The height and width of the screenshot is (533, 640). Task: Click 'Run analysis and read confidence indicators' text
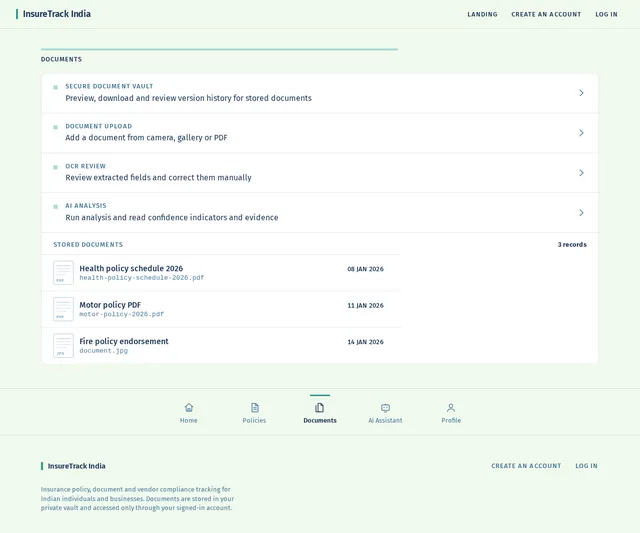[171, 218]
